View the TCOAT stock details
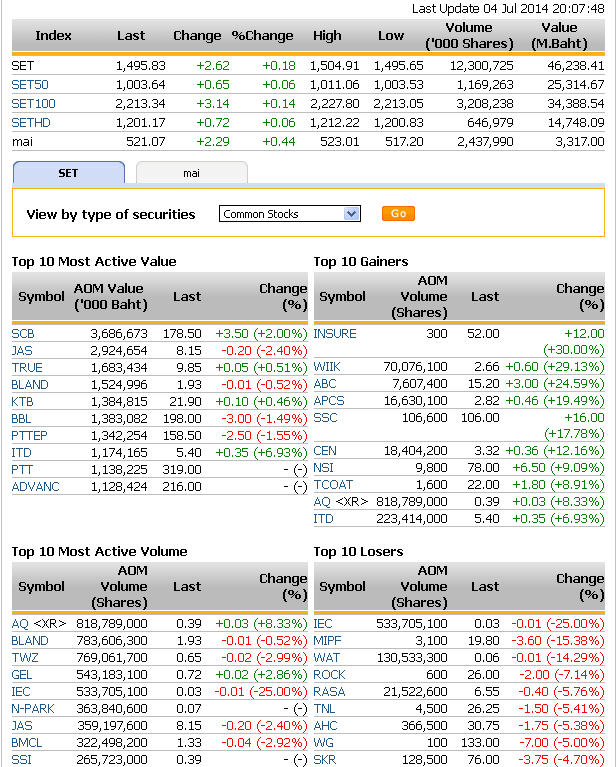 (333, 484)
